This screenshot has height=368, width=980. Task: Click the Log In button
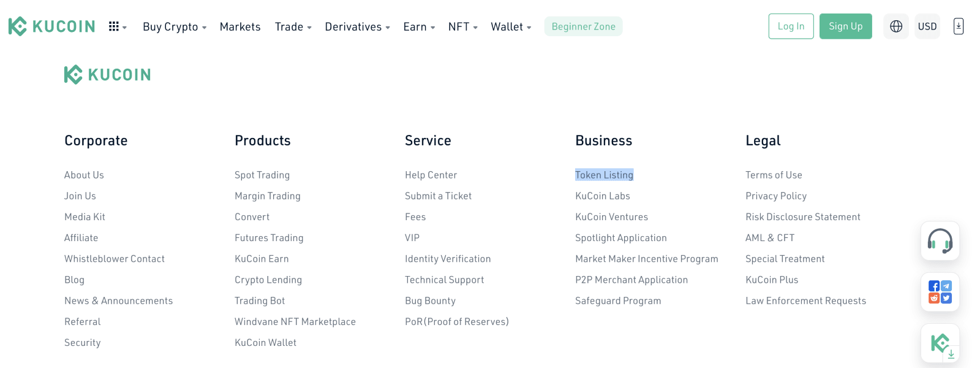click(x=791, y=26)
